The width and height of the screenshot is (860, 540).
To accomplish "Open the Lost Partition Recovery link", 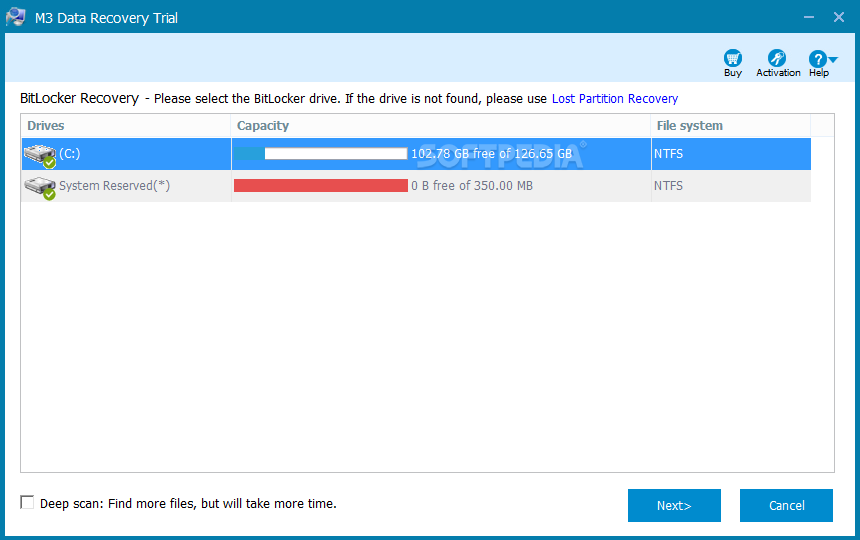I will tap(615, 99).
